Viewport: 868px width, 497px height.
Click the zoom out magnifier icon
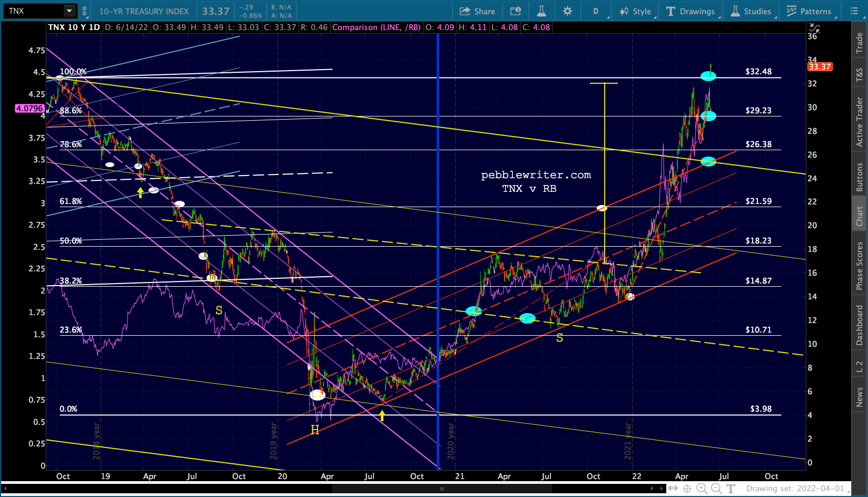coord(716,489)
